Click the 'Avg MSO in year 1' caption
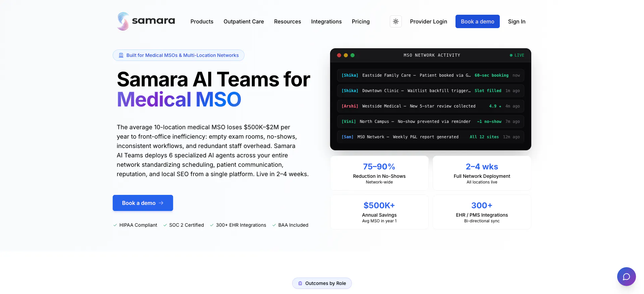 379,221
